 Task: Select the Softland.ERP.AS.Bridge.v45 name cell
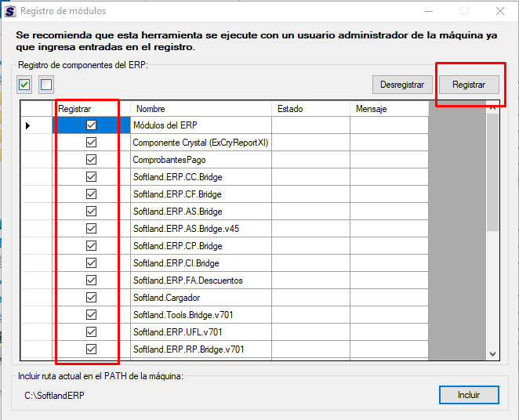pos(201,228)
